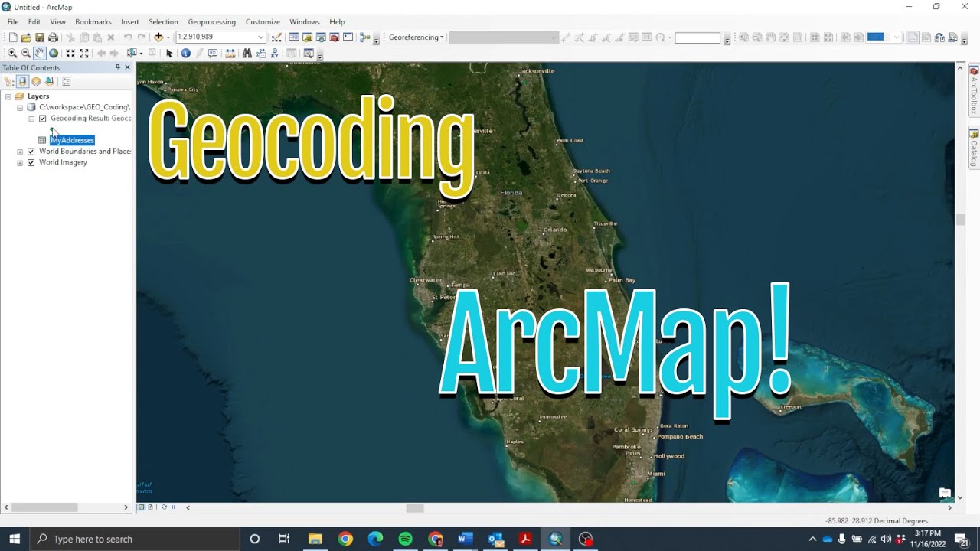The image size is (980, 551).
Task: Zoom to Full Extent globe
Action: point(54,53)
